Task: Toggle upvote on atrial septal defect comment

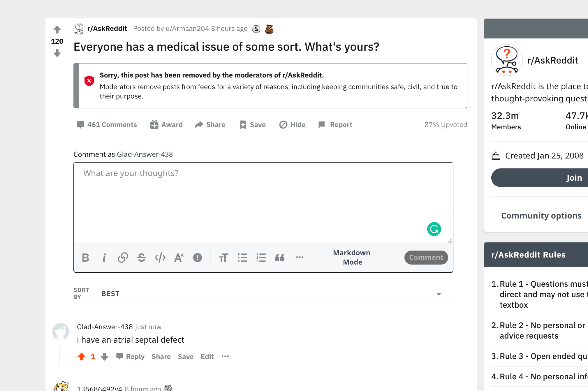Action: point(82,357)
